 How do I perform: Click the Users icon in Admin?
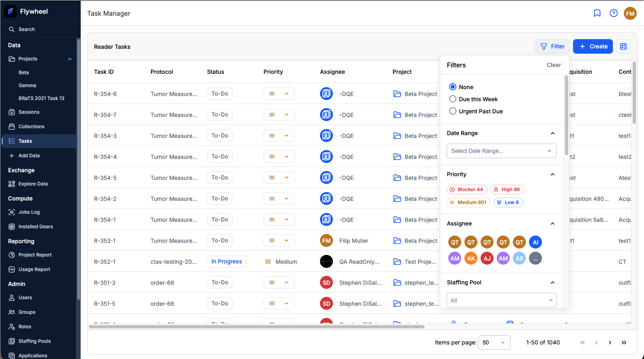12,298
